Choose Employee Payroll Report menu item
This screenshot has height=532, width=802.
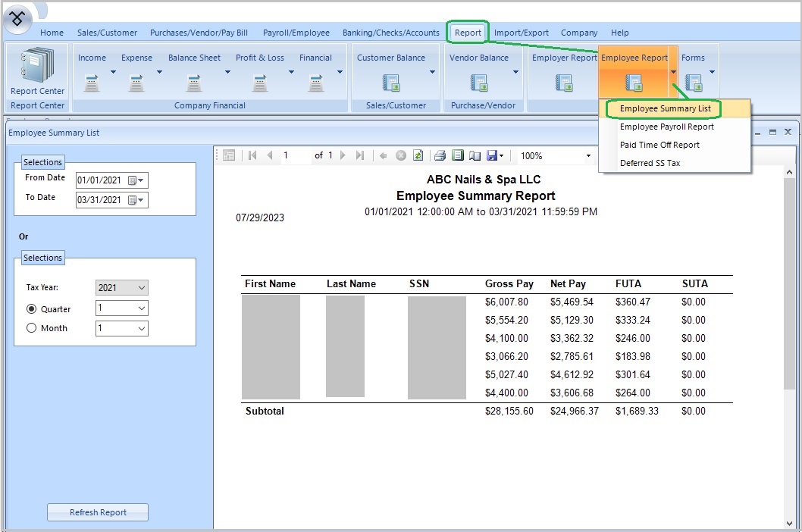(666, 127)
